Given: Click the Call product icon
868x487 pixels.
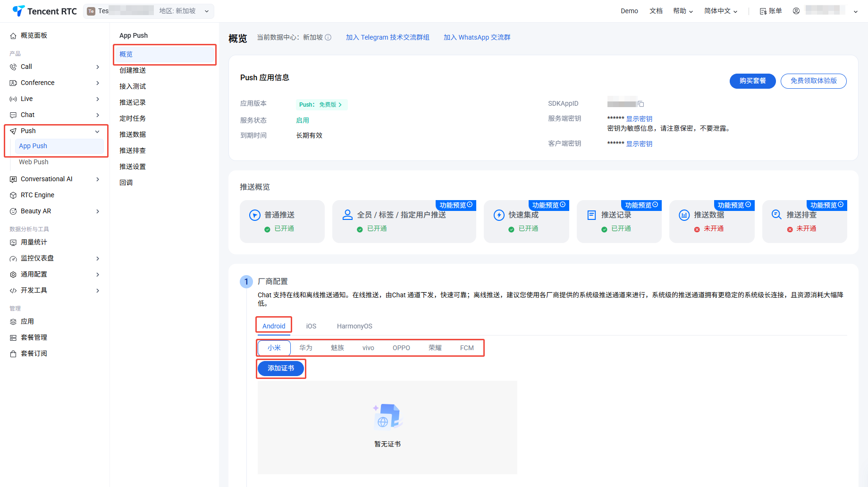Looking at the screenshot, I should tap(13, 67).
